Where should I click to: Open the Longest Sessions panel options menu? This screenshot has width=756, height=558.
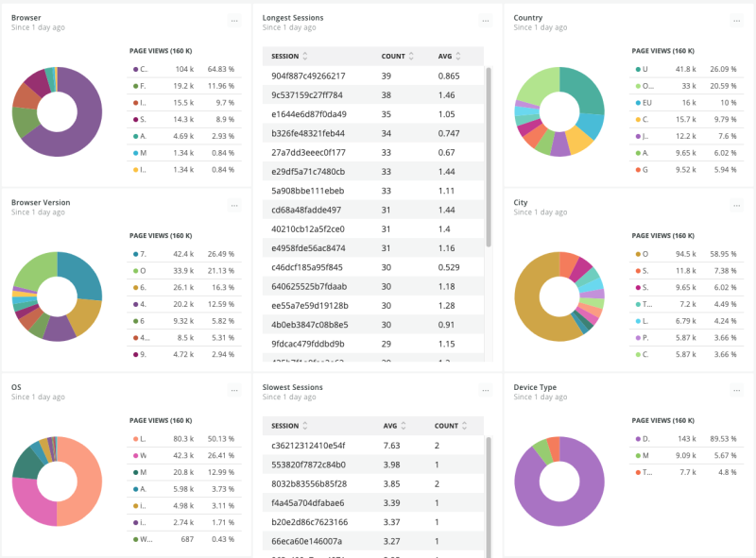[486, 21]
